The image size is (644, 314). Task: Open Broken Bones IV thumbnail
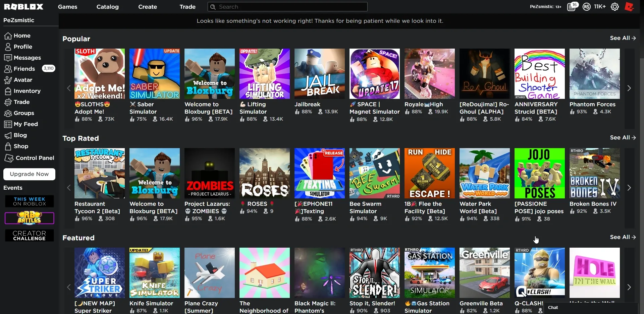pyautogui.click(x=595, y=173)
